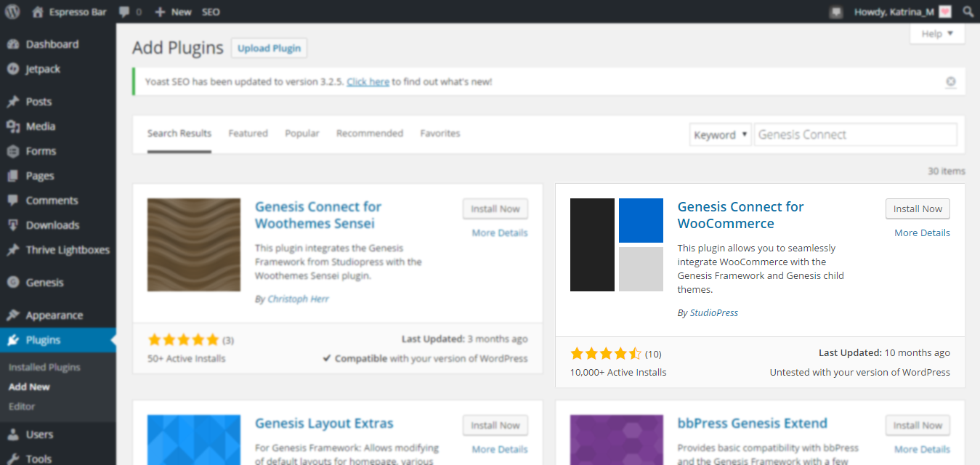Click the Users sidebar icon

point(12,434)
